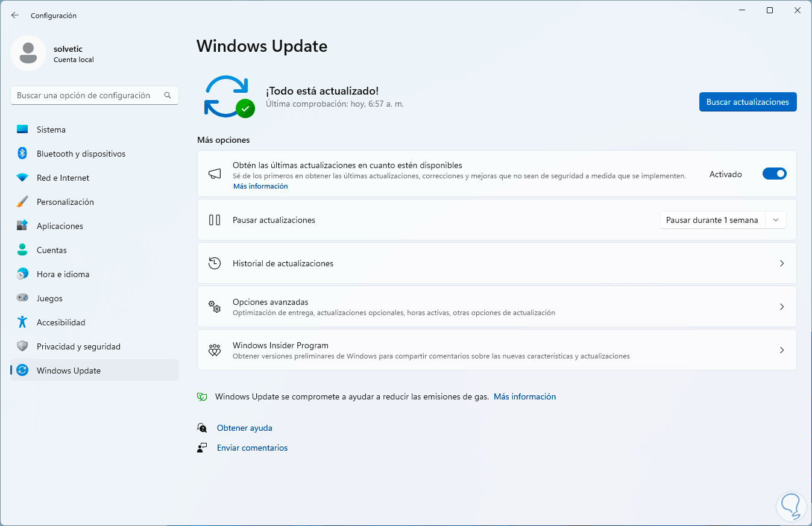Click the large update sync status icon

(228, 96)
